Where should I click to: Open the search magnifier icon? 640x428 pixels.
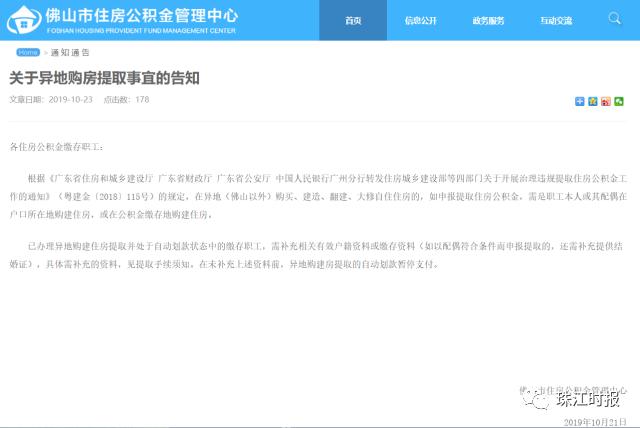(x=614, y=18)
